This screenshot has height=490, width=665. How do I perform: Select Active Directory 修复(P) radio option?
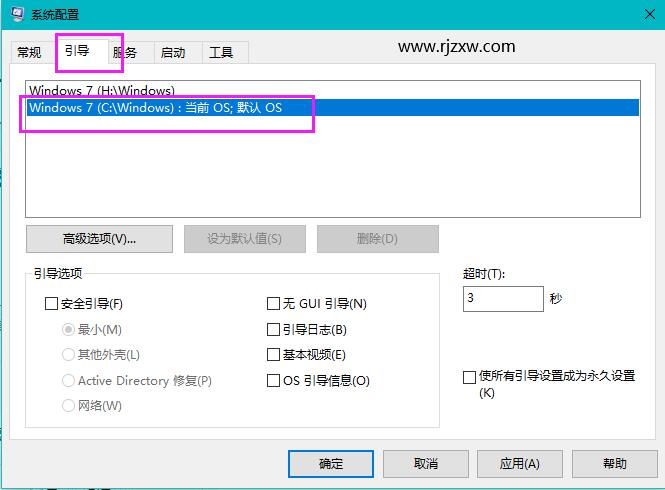[x=68, y=381]
